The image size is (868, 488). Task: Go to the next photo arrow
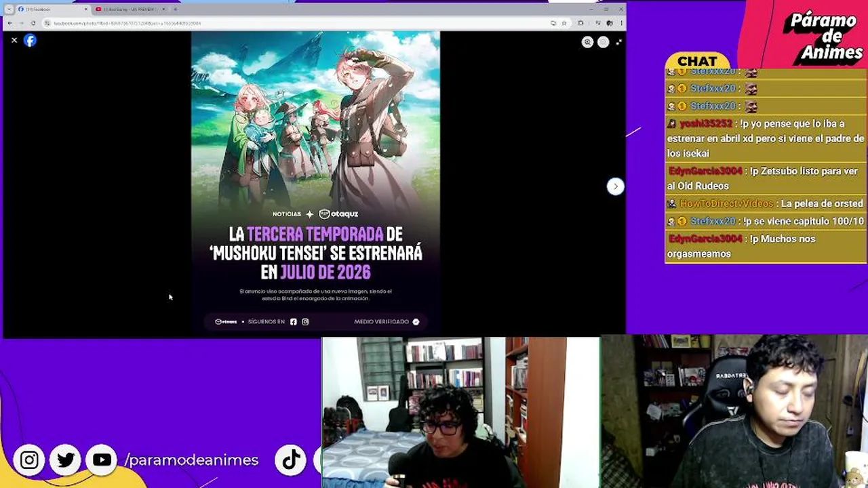coord(615,186)
